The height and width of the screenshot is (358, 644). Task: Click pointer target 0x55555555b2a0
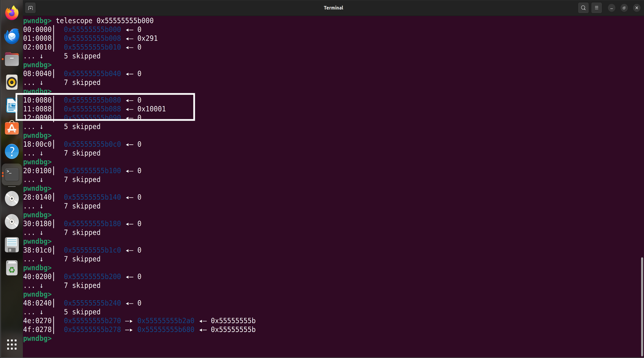click(166, 321)
